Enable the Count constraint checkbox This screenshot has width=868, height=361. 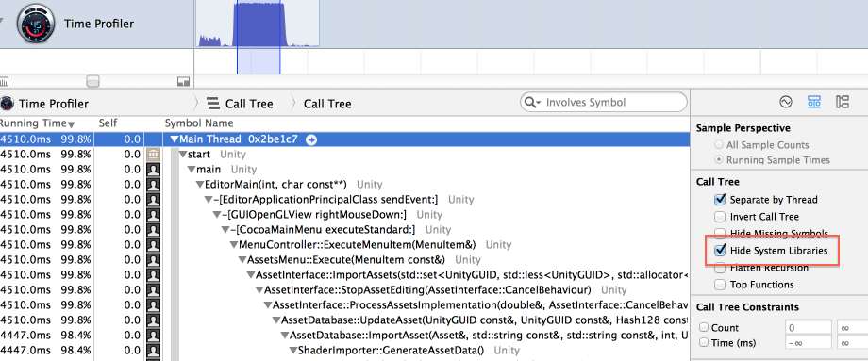tap(704, 327)
